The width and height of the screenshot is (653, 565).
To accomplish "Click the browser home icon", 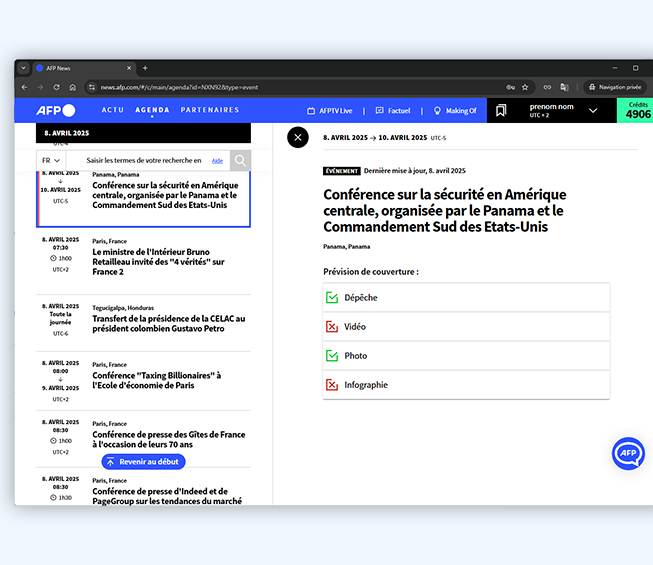I will tap(72, 87).
